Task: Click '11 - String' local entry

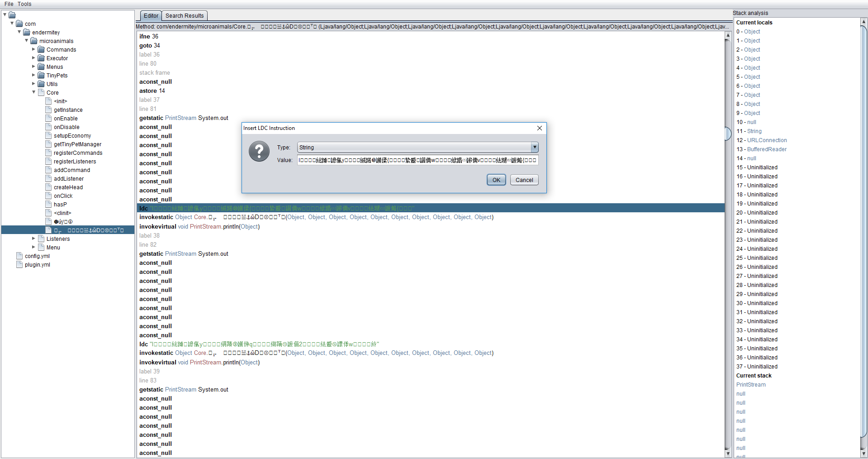Action: pyautogui.click(x=749, y=131)
